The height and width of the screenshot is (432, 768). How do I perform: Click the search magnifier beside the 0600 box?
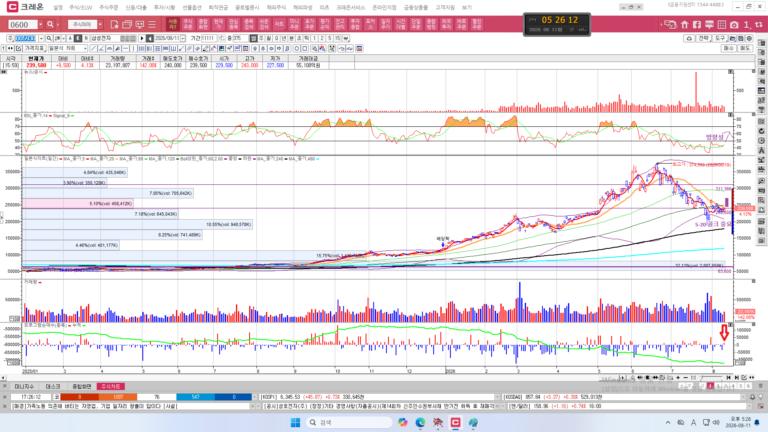50,24
